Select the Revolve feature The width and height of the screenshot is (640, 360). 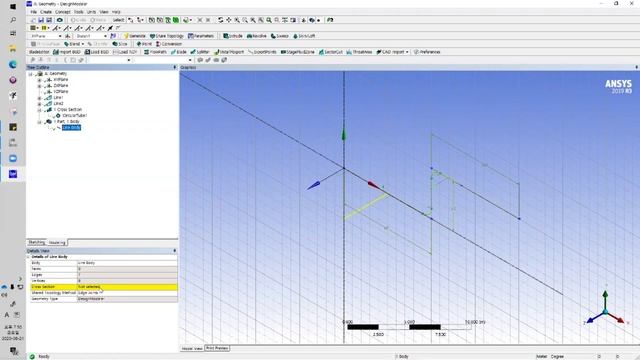(x=257, y=36)
